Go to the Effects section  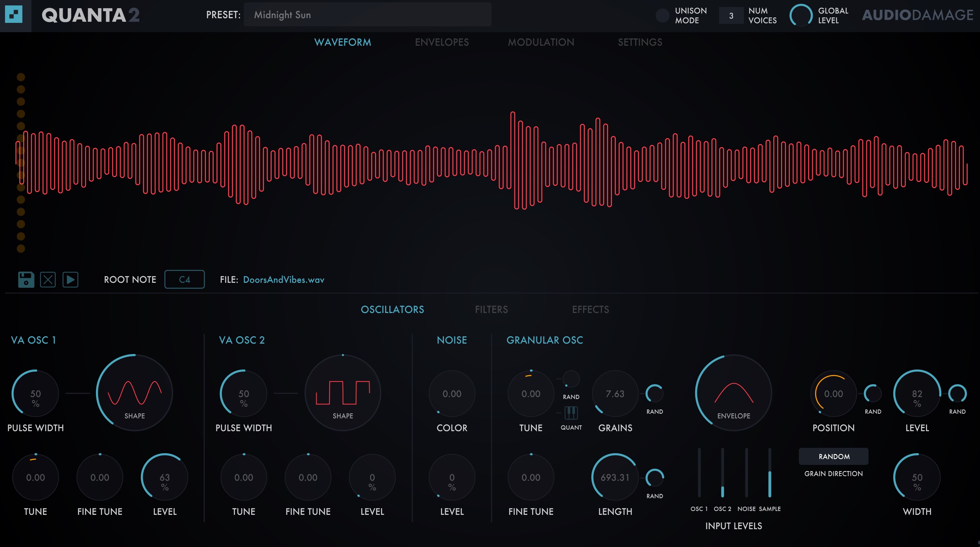click(590, 310)
